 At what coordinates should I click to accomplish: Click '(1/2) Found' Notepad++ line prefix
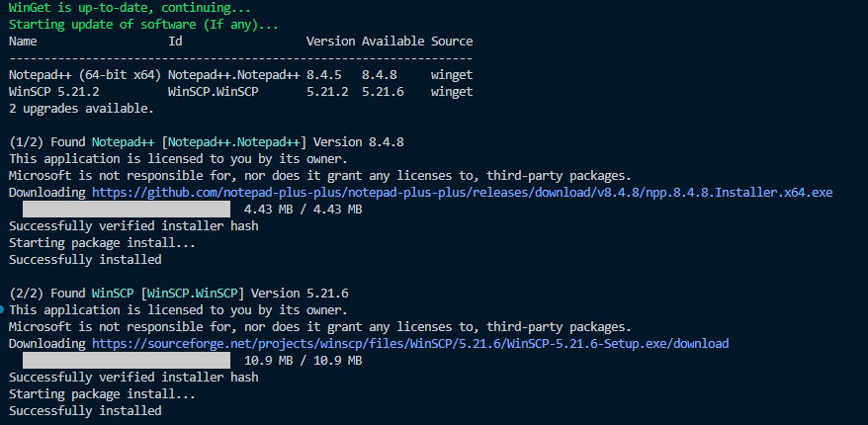[x=47, y=142]
